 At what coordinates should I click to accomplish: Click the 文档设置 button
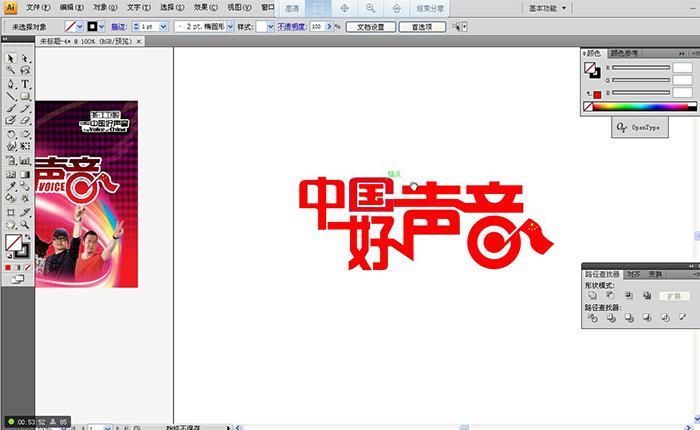(x=371, y=27)
